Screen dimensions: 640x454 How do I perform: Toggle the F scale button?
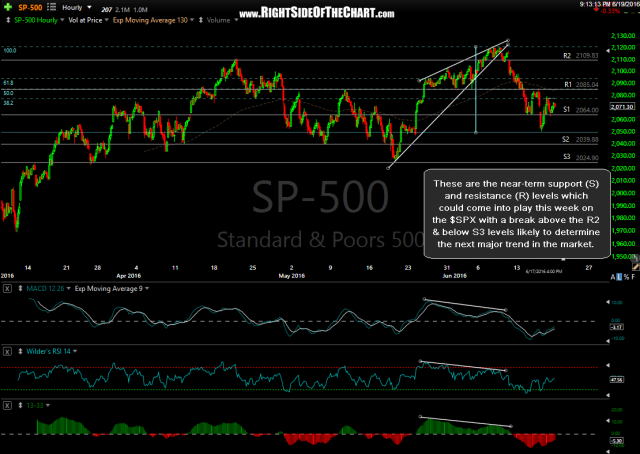tap(633, 277)
